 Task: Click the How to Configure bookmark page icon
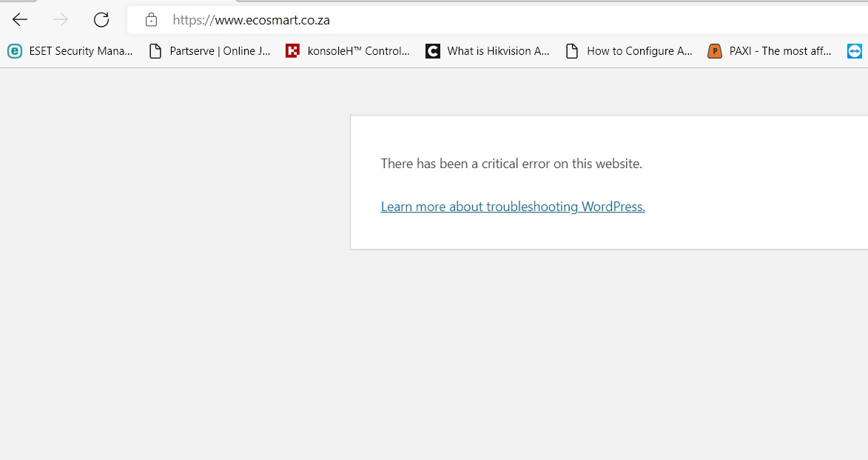tap(572, 51)
